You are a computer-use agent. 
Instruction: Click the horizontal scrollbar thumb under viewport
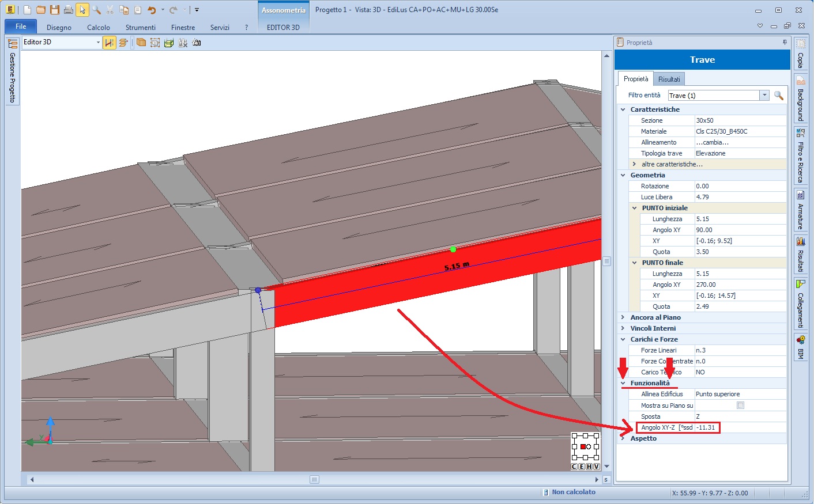click(x=314, y=479)
